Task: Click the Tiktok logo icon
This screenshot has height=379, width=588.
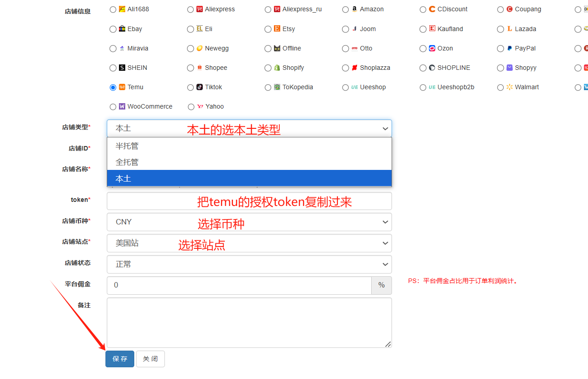Action: click(200, 87)
